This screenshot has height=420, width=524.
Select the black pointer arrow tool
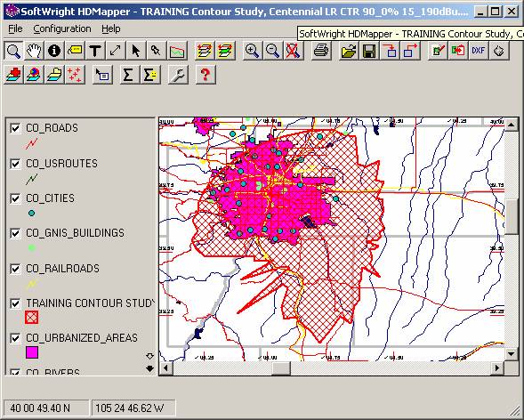[x=136, y=51]
